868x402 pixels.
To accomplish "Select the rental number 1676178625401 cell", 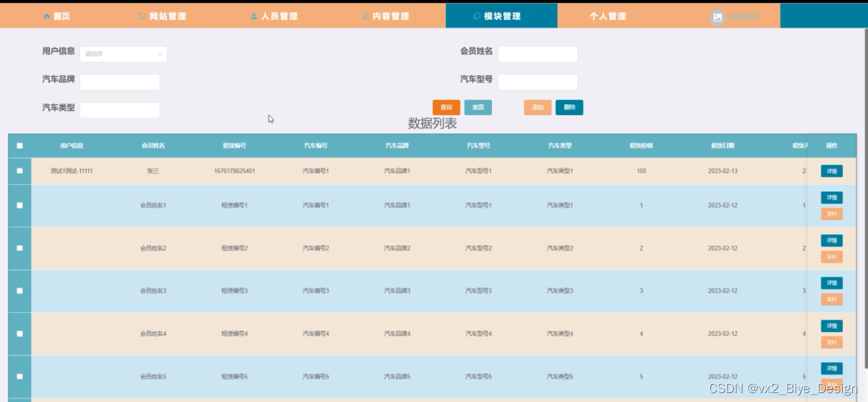I will tap(234, 171).
